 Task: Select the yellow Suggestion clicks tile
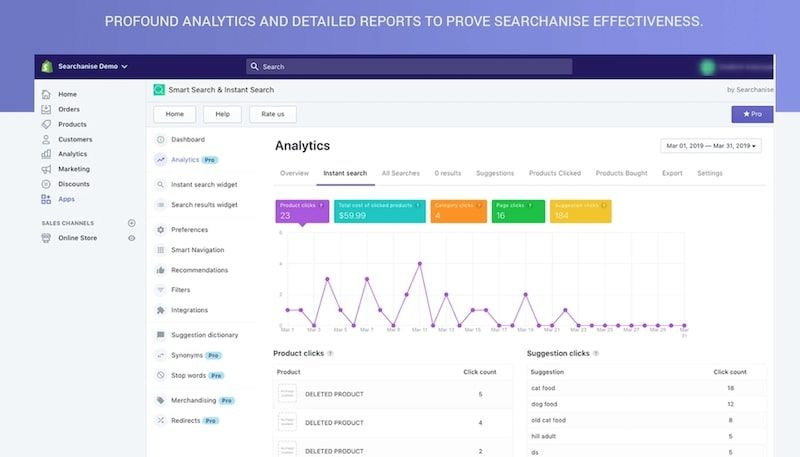[x=581, y=211]
